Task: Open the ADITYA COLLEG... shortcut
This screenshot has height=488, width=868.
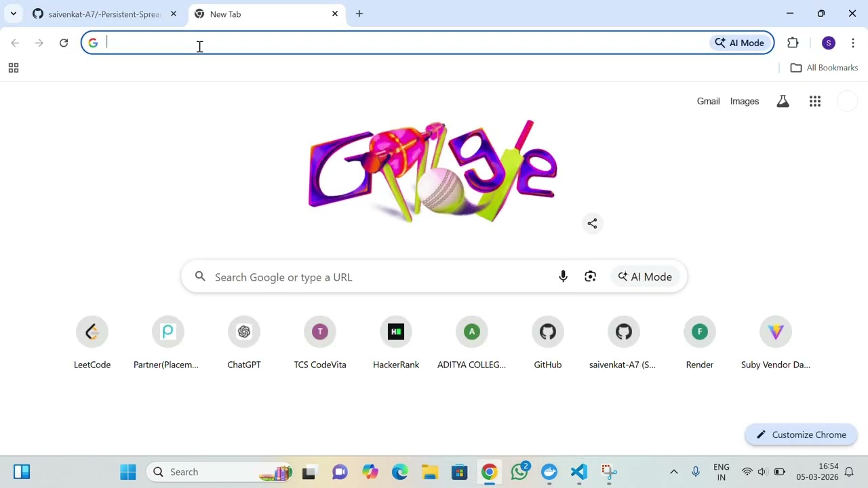Action: [x=472, y=343]
